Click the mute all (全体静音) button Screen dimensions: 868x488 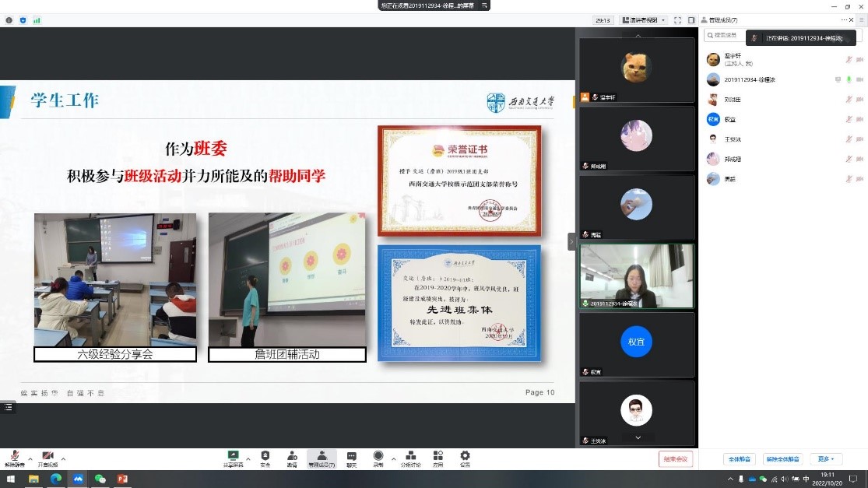click(739, 459)
